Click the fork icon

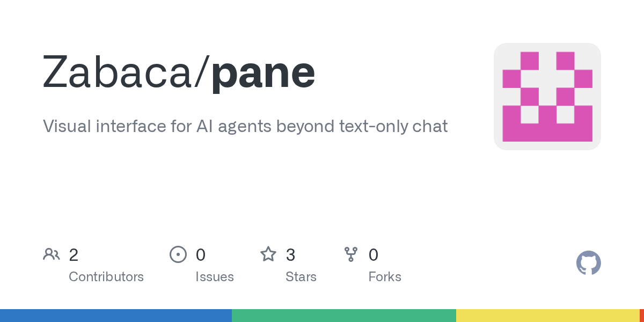[351, 254]
